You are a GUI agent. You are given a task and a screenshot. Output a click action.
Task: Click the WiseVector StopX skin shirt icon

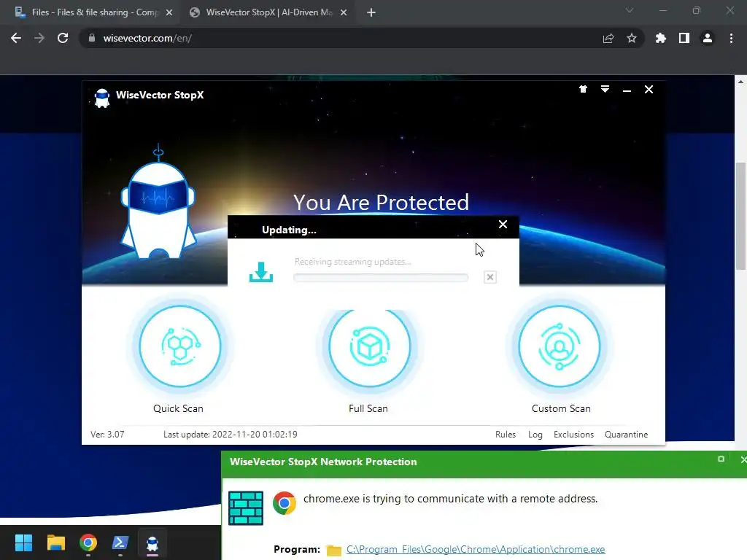tap(583, 89)
